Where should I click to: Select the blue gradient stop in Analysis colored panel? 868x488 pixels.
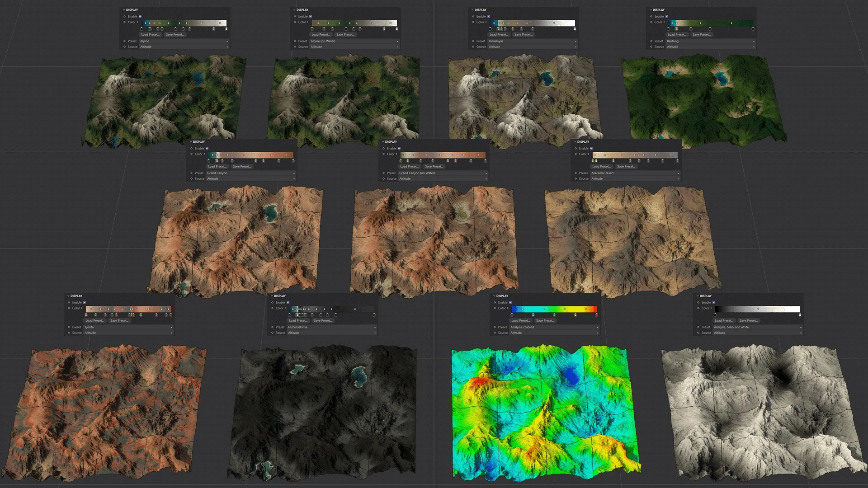coord(512,315)
